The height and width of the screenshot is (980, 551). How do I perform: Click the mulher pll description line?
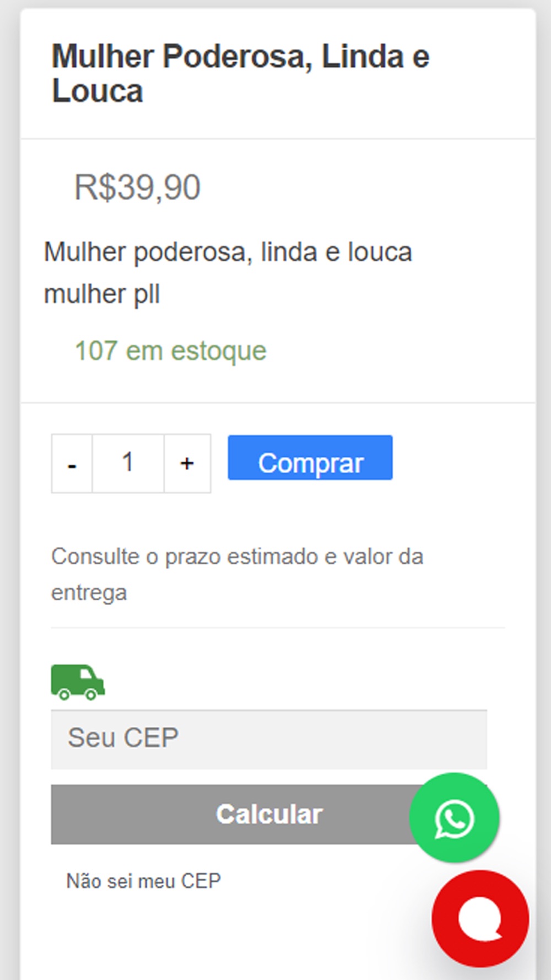102,294
